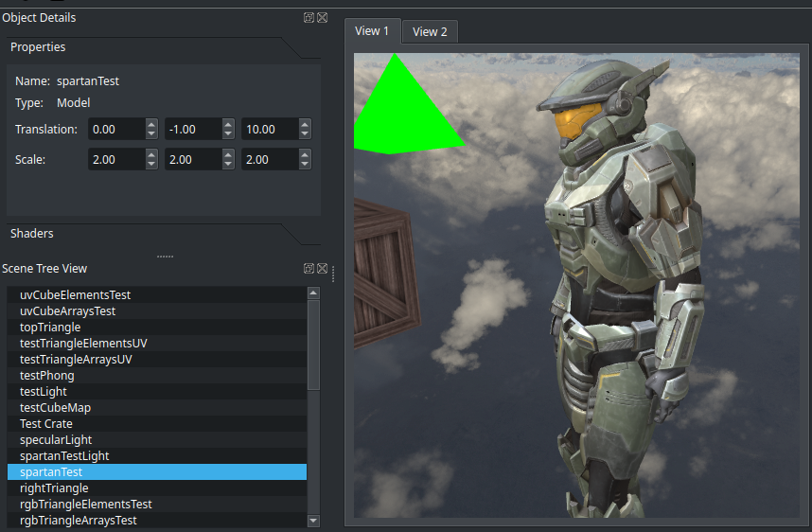Choose Test Crate in the scene tree
Screen dimensions: 812x532
[x=46, y=423]
